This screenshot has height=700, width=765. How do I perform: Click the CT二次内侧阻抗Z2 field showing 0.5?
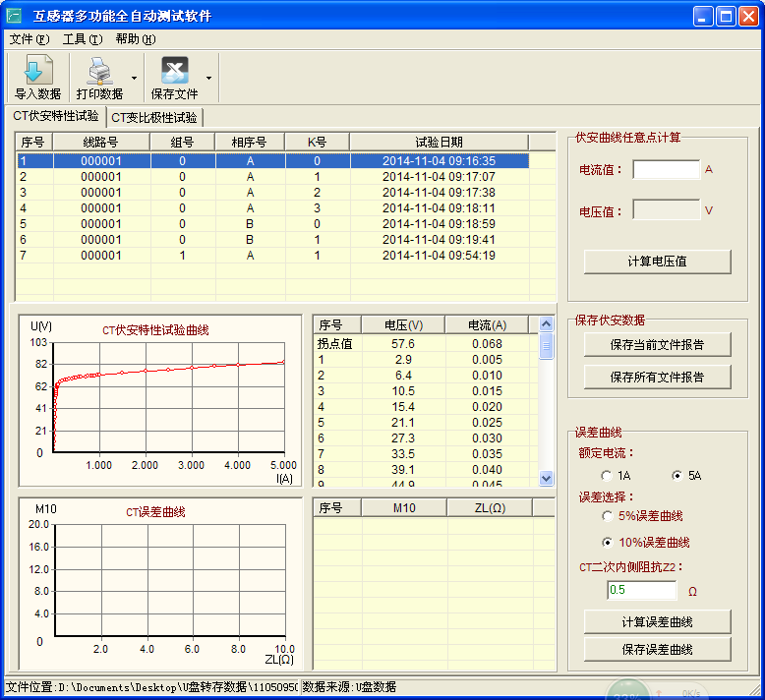pos(642,590)
